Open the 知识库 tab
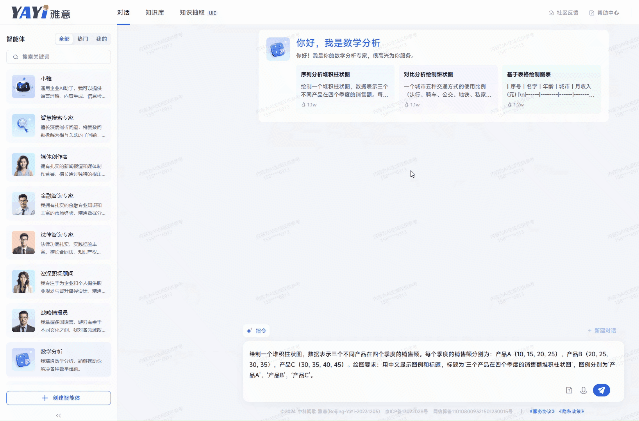 154,12
